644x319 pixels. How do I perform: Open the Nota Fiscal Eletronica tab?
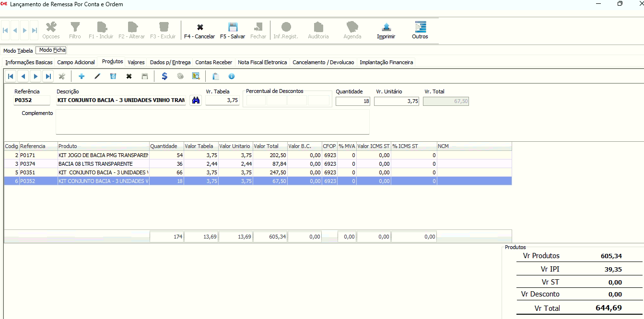click(262, 62)
